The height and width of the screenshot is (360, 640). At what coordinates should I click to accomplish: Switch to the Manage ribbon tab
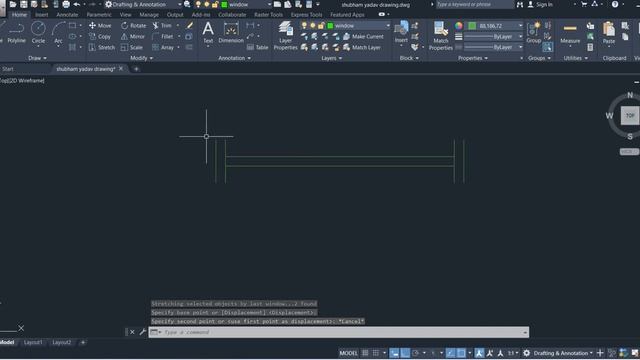[149, 14]
